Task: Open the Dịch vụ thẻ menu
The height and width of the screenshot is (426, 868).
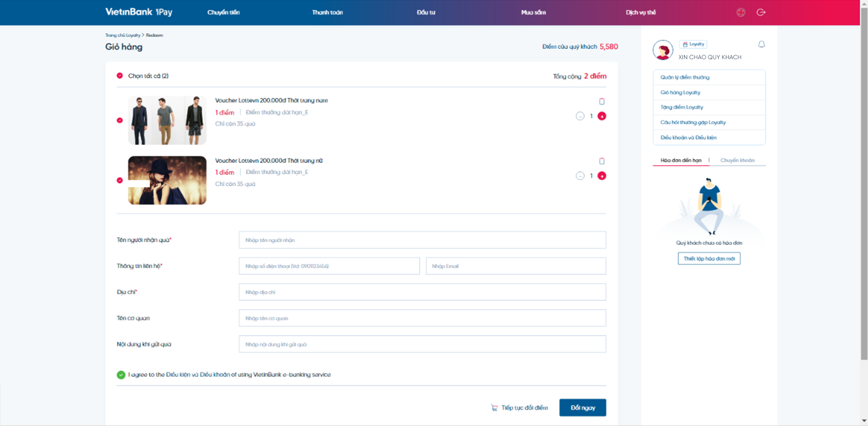Action: 641,12
